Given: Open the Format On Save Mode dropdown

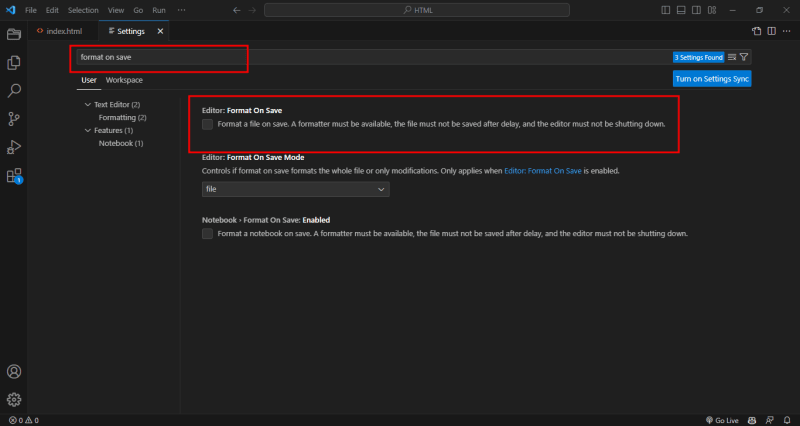Looking at the screenshot, I should 295,189.
